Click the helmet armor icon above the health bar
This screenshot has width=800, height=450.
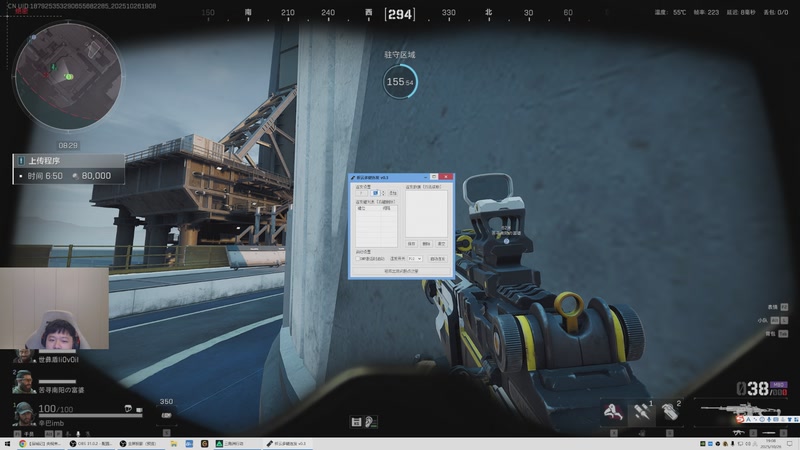click(128, 408)
